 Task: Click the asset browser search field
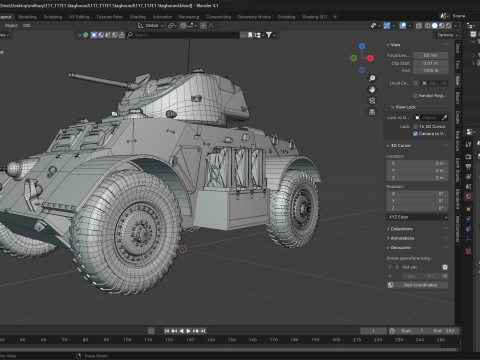(183, 35)
